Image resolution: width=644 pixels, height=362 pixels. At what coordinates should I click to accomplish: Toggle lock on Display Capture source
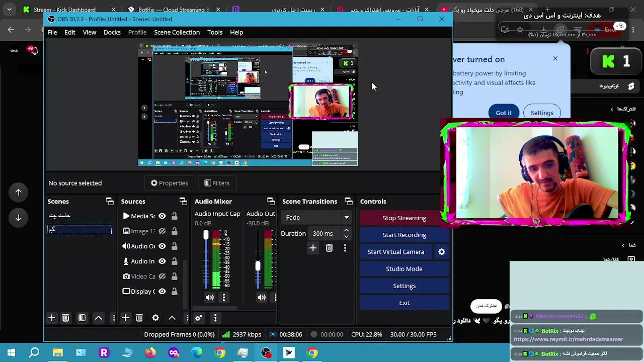(174, 292)
